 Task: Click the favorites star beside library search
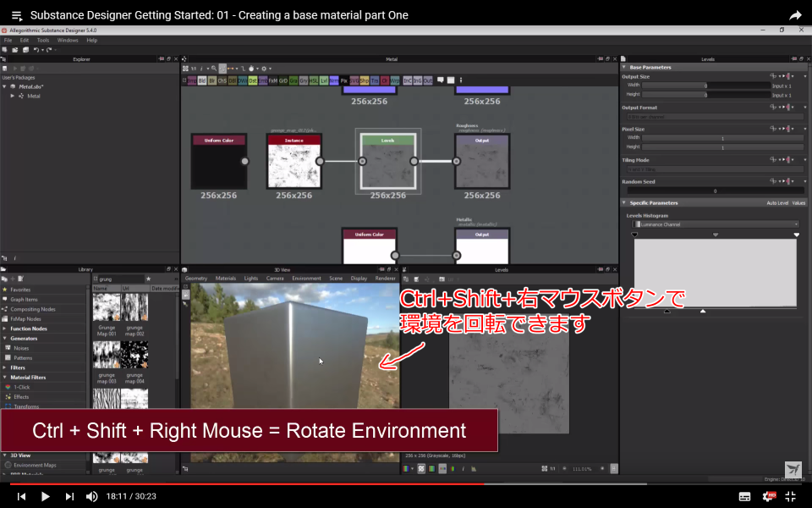tap(148, 279)
